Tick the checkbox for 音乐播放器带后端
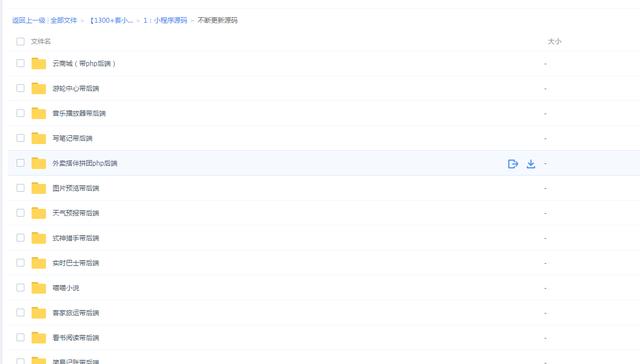This screenshot has width=640, height=364. (20, 113)
